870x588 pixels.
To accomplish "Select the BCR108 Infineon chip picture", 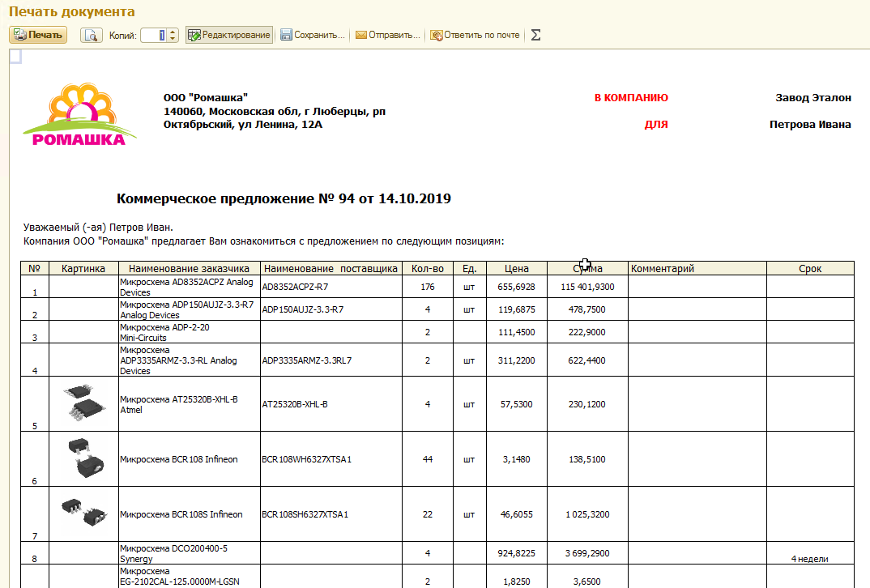I will coord(82,458).
